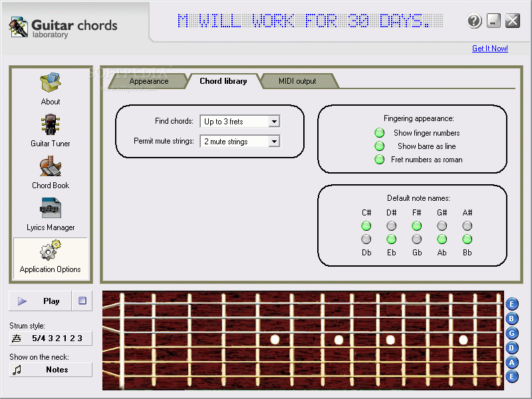Image resolution: width=532 pixels, height=399 pixels.
Task: Click the 'Show on the neck:' label
Action: 39,357
